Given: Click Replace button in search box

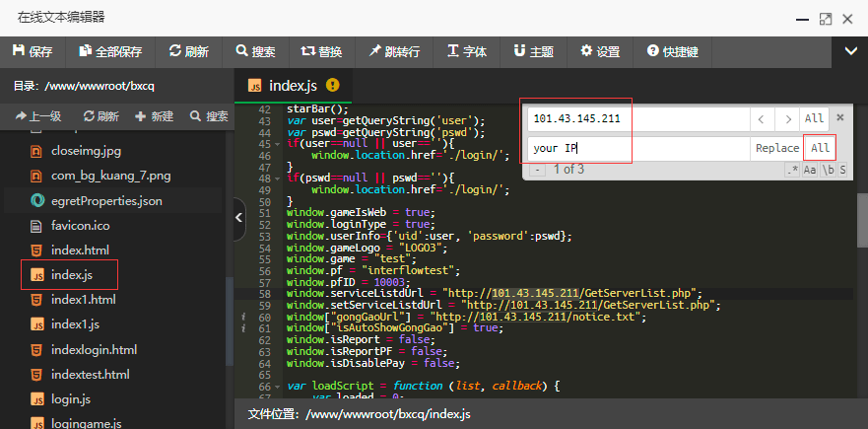Looking at the screenshot, I should [776, 148].
